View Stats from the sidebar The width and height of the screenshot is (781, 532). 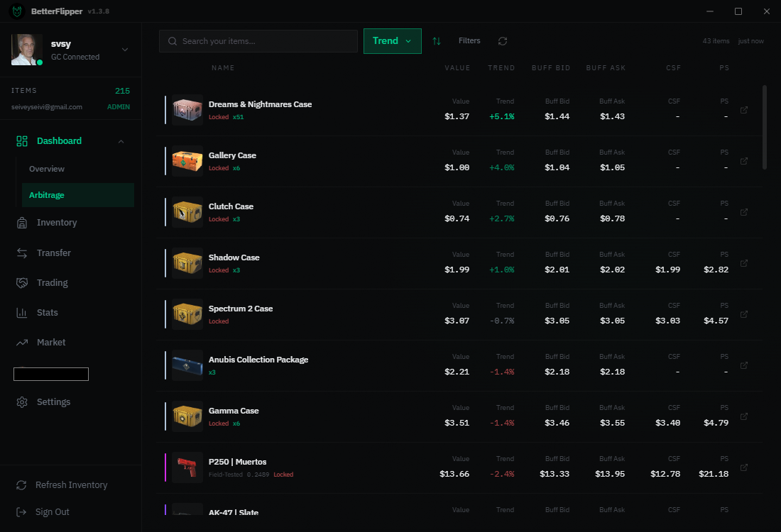[47, 312]
